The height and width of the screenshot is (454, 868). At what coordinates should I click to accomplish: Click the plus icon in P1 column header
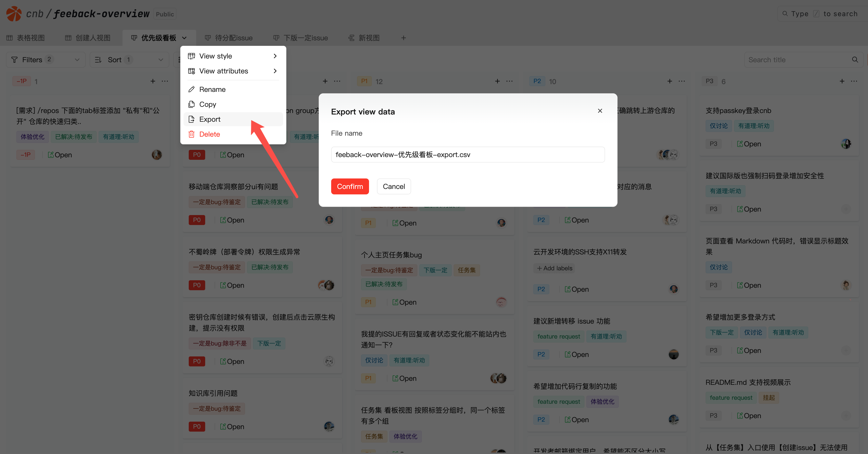click(497, 81)
